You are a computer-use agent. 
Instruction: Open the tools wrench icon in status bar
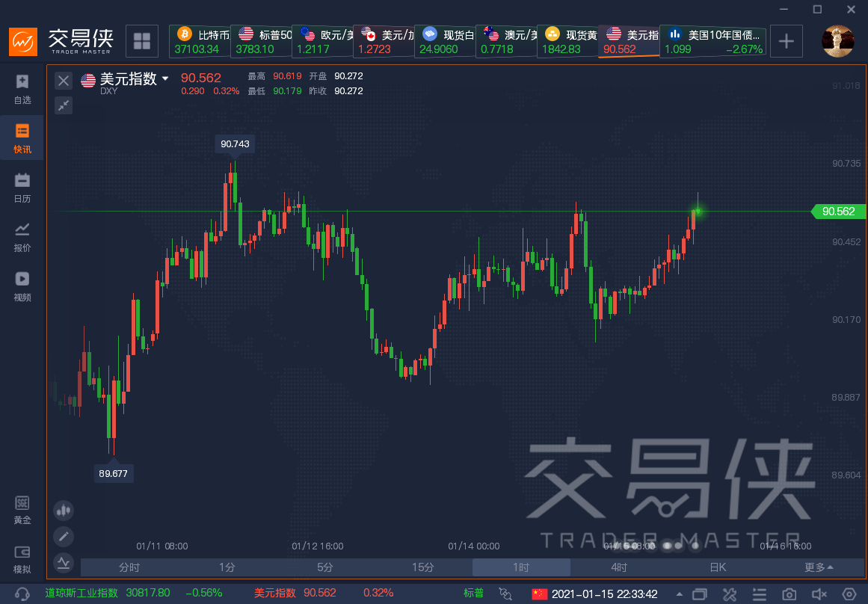(730, 594)
